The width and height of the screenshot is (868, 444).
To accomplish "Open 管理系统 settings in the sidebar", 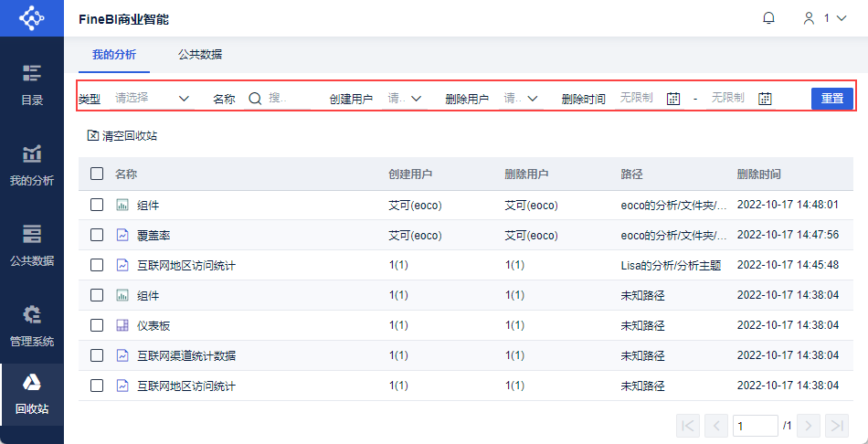I will click(32, 325).
